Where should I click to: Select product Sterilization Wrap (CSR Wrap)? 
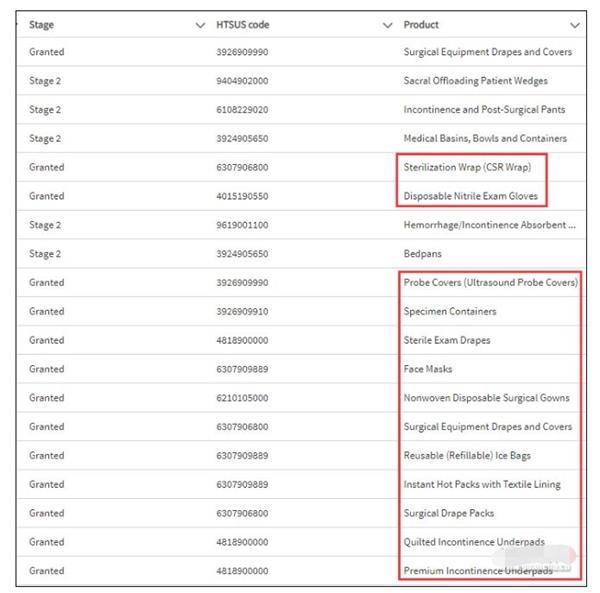tap(467, 167)
